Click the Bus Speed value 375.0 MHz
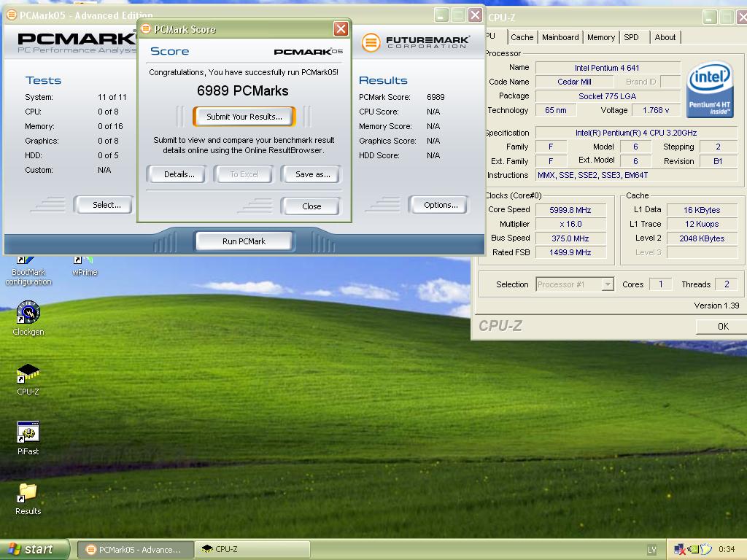Image resolution: width=747 pixels, height=560 pixels. 570,238
